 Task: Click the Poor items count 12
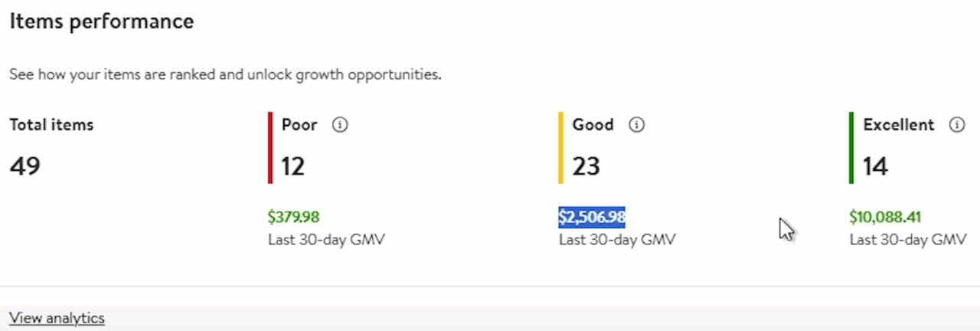[293, 165]
